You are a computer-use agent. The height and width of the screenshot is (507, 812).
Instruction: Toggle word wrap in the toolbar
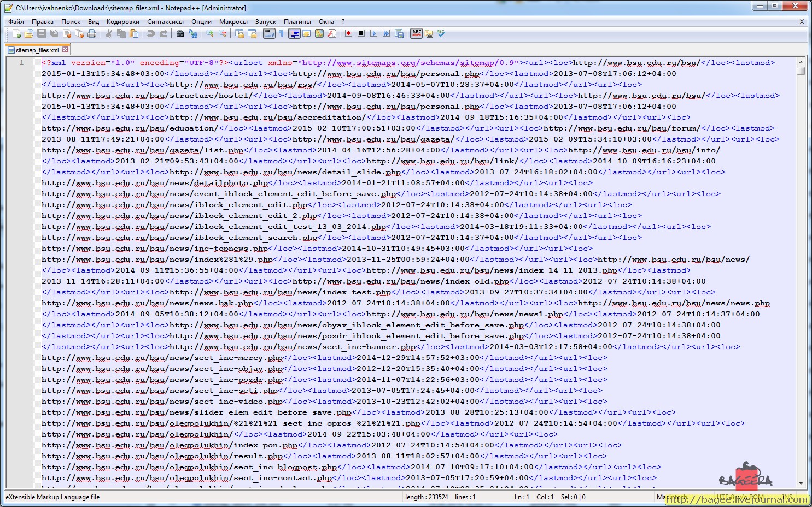(x=268, y=33)
